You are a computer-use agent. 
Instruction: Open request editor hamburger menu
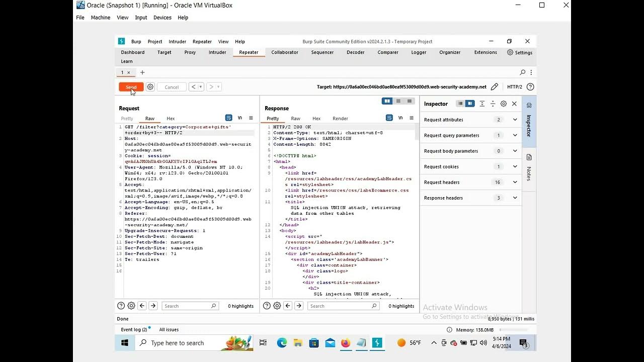pos(251,118)
